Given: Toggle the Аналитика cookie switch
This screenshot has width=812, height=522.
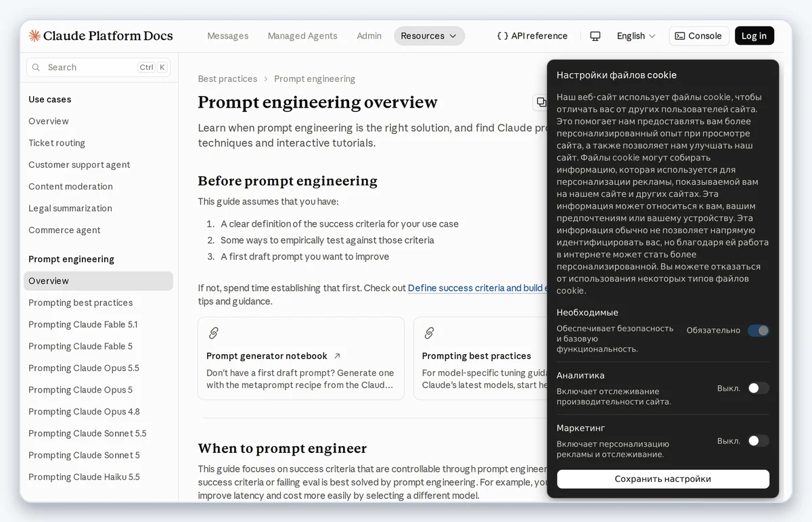Looking at the screenshot, I should [758, 388].
